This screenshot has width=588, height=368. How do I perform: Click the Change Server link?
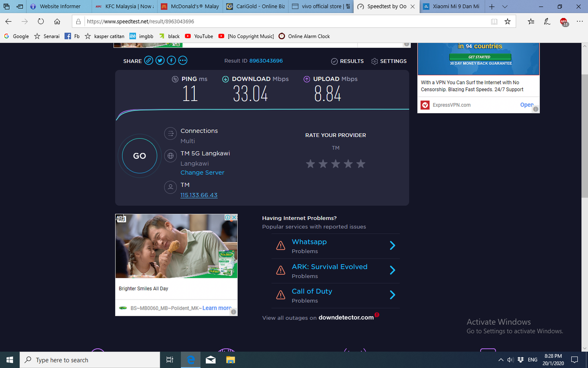(202, 172)
